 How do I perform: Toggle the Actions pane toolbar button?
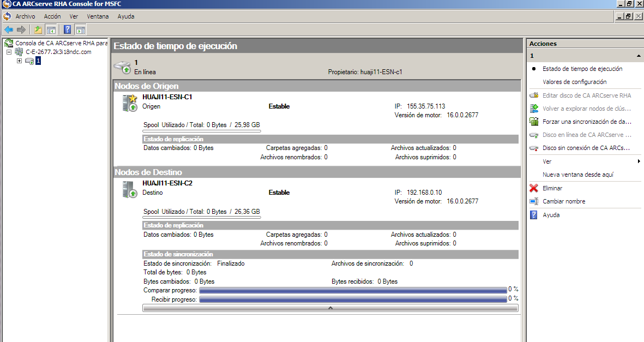[81, 29]
